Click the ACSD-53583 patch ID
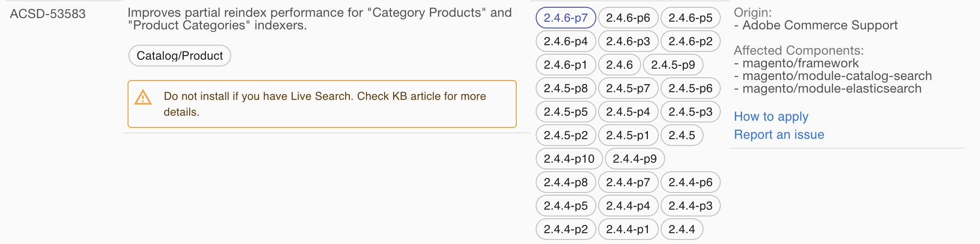980x244 pixels. point(48,14)
